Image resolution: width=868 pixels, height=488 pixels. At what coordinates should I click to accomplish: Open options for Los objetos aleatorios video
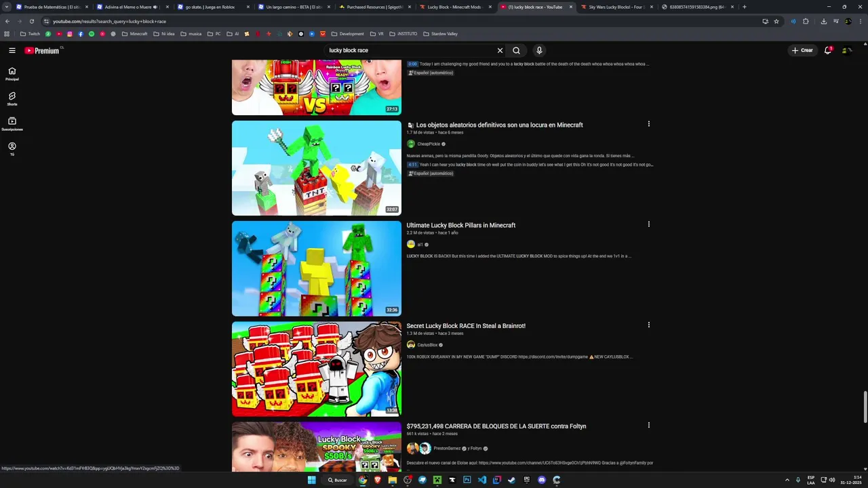[x=648, y=124]
